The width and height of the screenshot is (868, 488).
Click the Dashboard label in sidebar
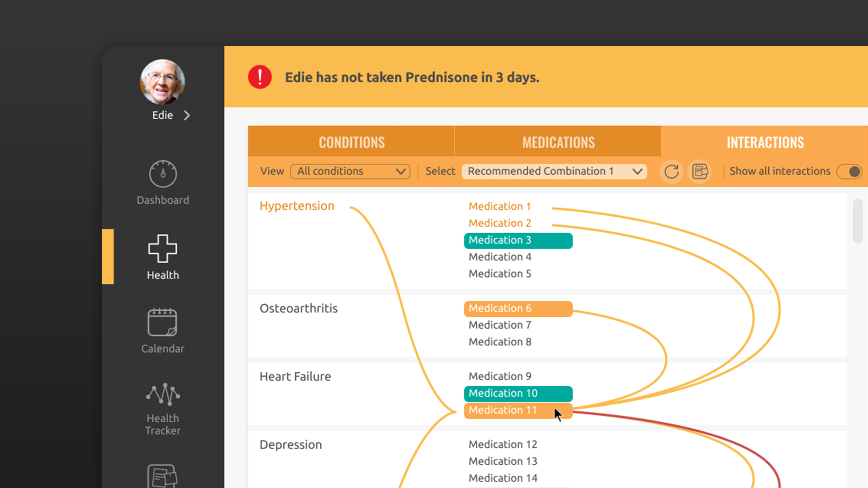click(163, 200)
